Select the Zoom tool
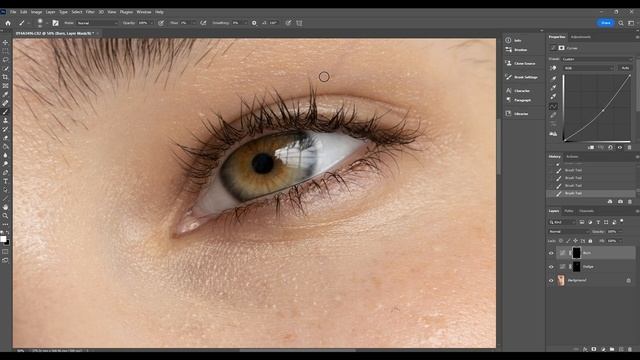This screenshot has width=640, height=360. (x=5, y=216)
